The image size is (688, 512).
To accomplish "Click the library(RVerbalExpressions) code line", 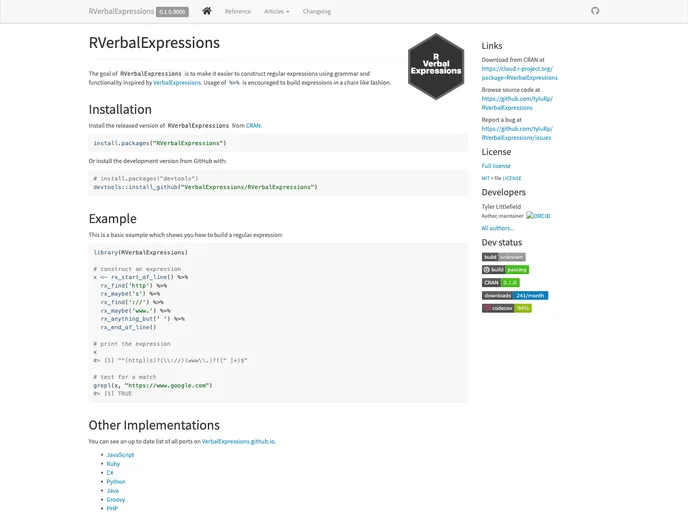I will (x=140, y=253).
